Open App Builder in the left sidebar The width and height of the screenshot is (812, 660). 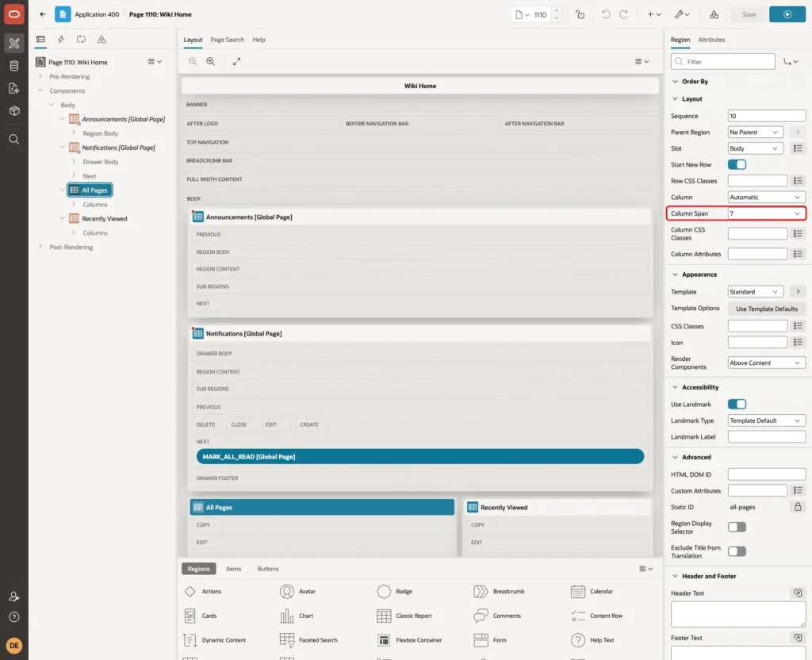click(x=14, y=44)
